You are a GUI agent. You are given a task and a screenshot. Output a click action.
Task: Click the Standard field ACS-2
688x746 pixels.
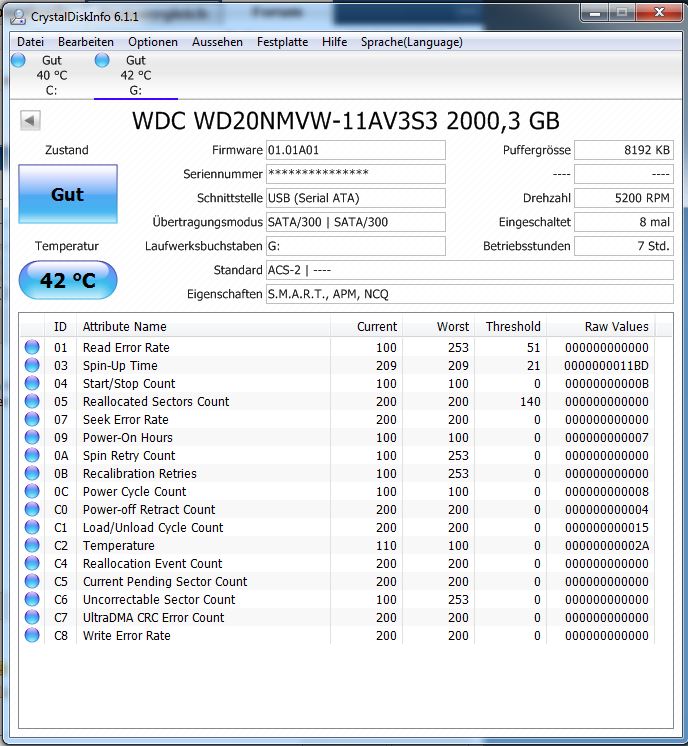point(470,270)
